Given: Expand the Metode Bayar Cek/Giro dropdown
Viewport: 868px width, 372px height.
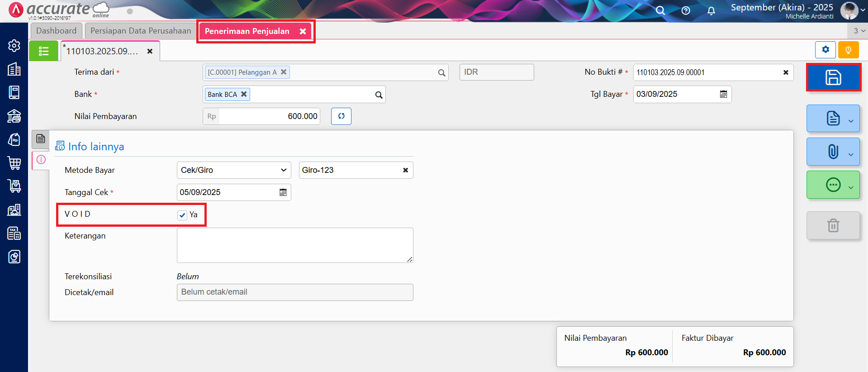Looking at the screenshot, I should tap(233, 170).
